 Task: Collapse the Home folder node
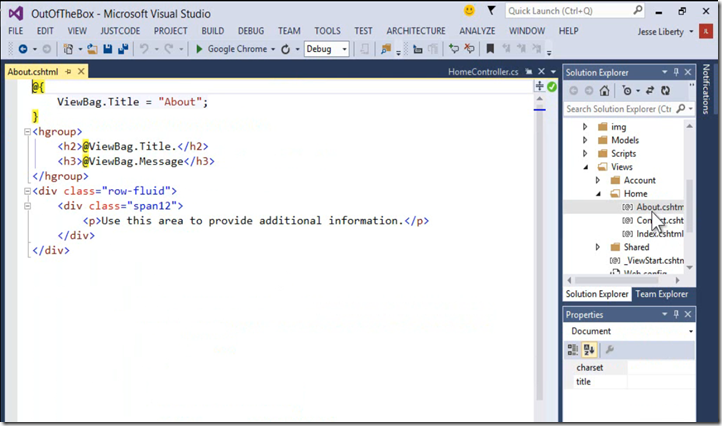tap(599, 194)
